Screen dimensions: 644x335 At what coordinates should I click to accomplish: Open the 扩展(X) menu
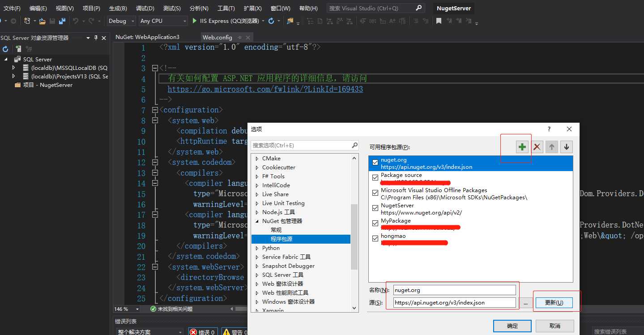253,9
